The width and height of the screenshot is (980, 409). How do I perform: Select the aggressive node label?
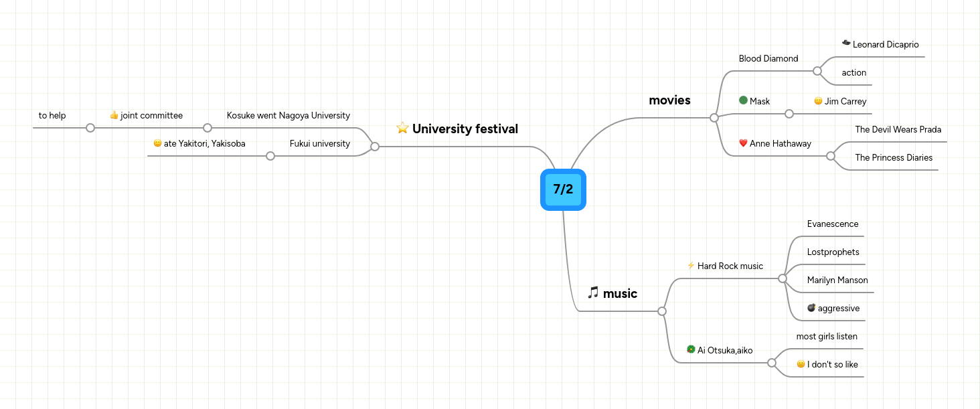click(x=839, y=308)
